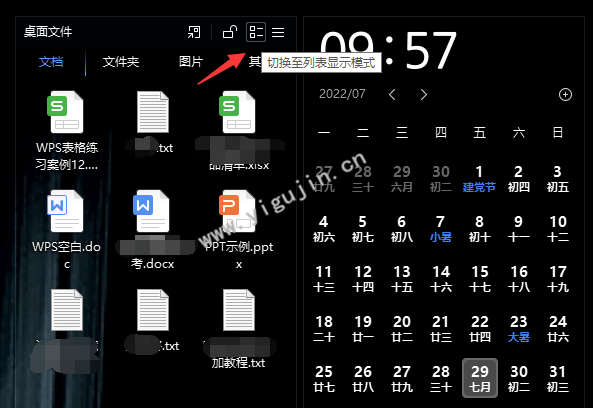The image size is (593, 408).
Task: Switch to the 文件夹 tab
Action: [121, 61]
